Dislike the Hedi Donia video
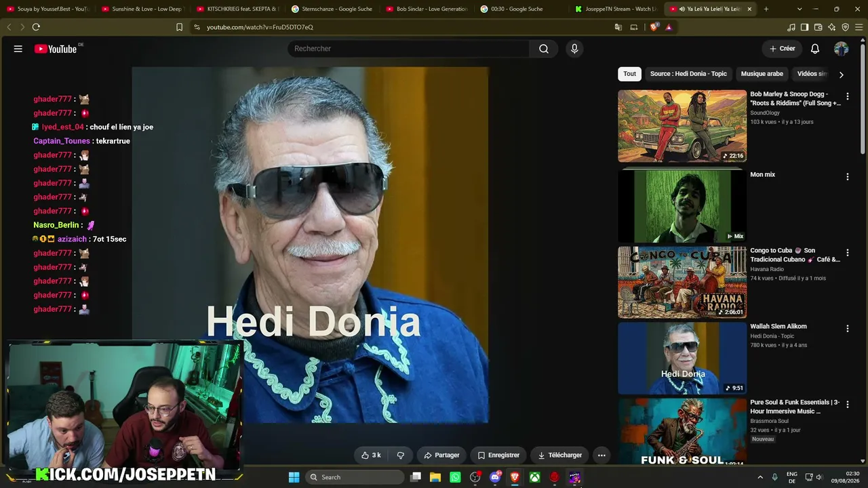868x488 pixels. point(400,455)
